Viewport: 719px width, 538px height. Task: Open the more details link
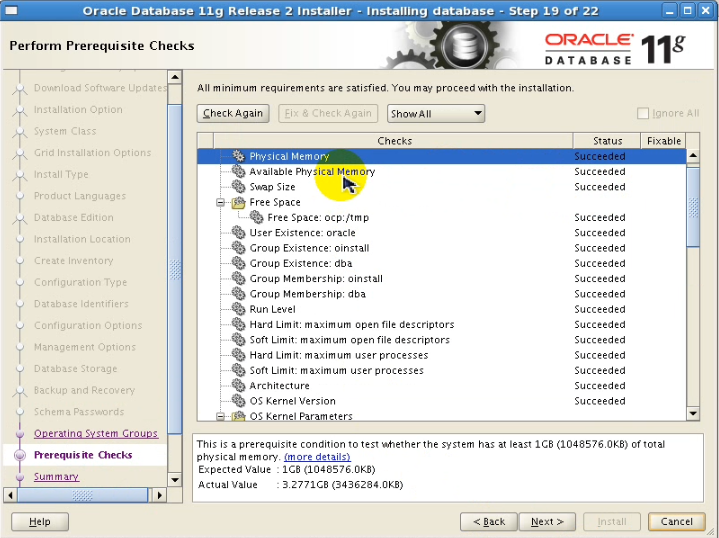point(317,457)
